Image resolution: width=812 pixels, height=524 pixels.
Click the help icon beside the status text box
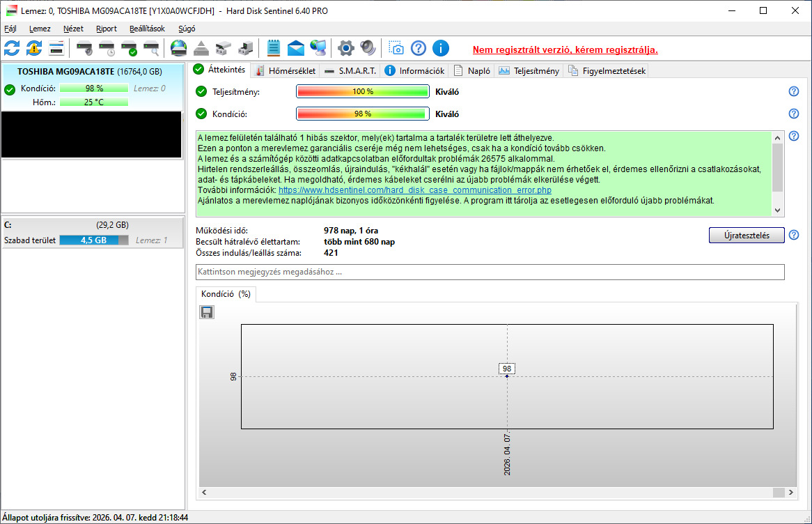pos(793,137)
